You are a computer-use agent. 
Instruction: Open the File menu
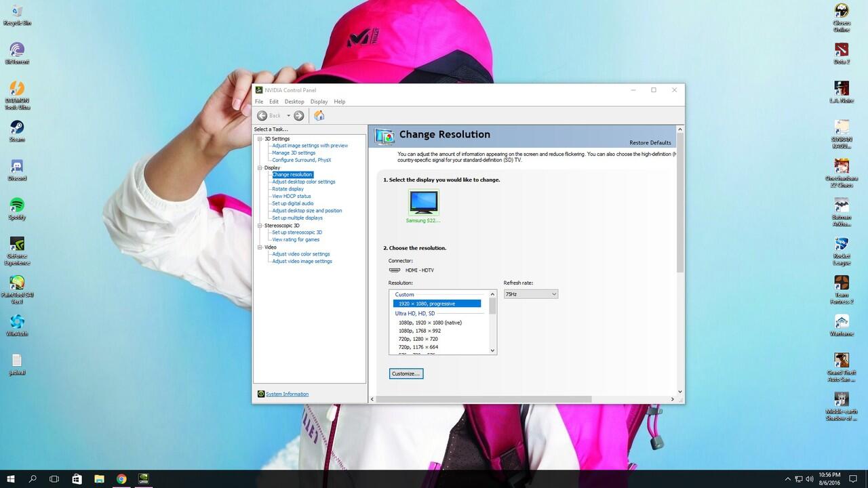tap(259, 102)
